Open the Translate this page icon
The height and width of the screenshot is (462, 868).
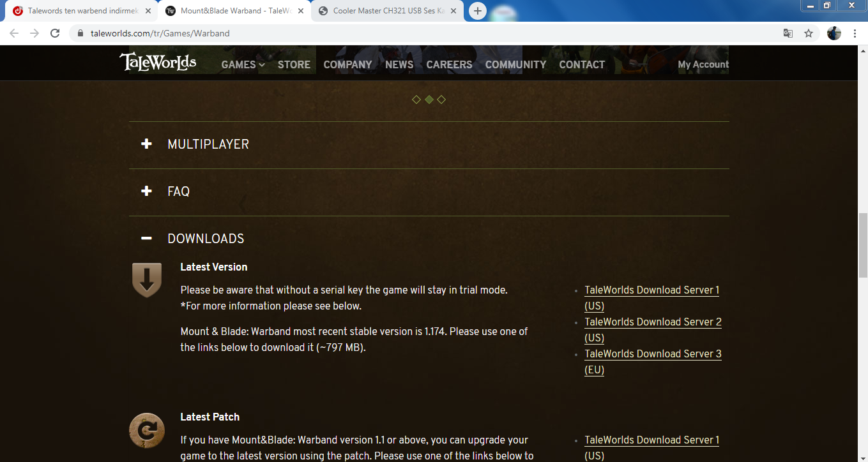[x=788, y=33]
